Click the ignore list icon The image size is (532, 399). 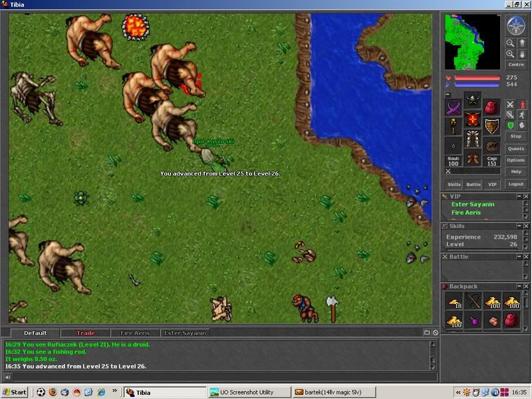click(x=436, y=333)
